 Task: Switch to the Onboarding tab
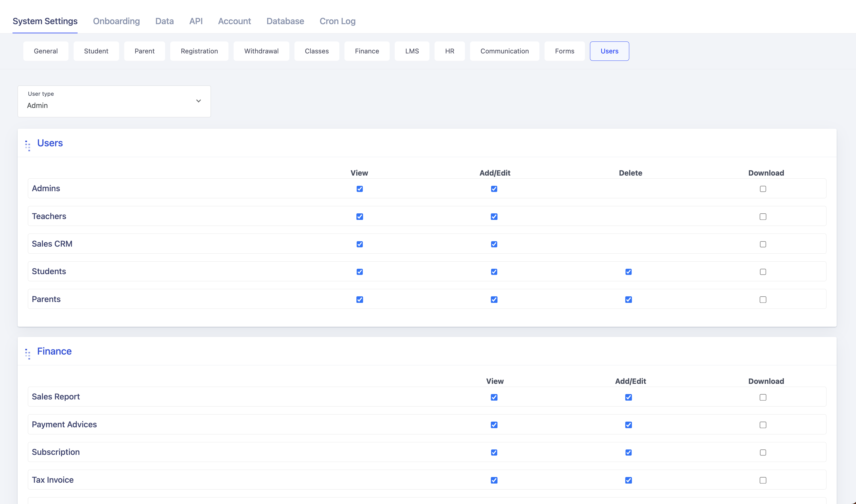point(116,21)
